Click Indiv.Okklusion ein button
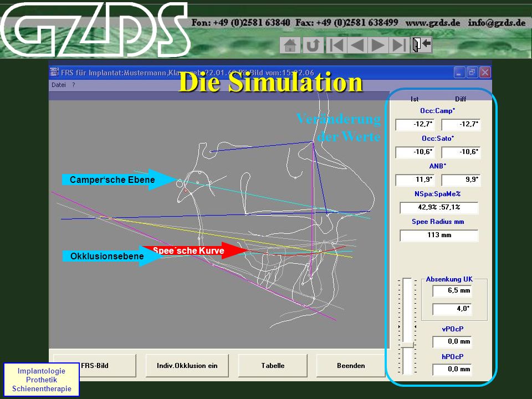 [x=187, y=365]
